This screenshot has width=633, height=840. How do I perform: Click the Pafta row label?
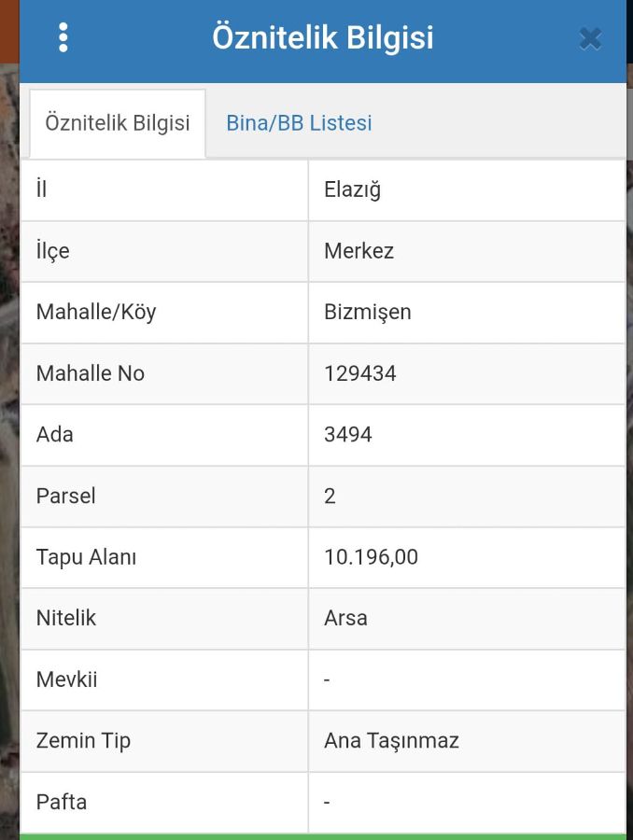tap(62, 802)
